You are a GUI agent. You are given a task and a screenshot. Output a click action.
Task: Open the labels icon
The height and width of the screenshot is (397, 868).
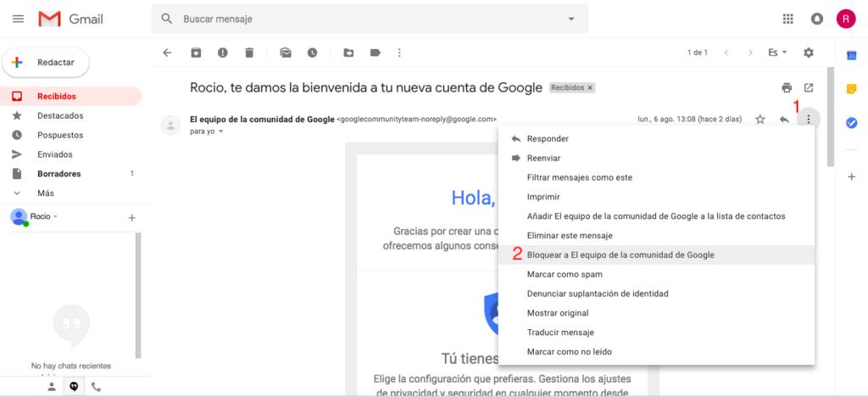coord(376,53)
